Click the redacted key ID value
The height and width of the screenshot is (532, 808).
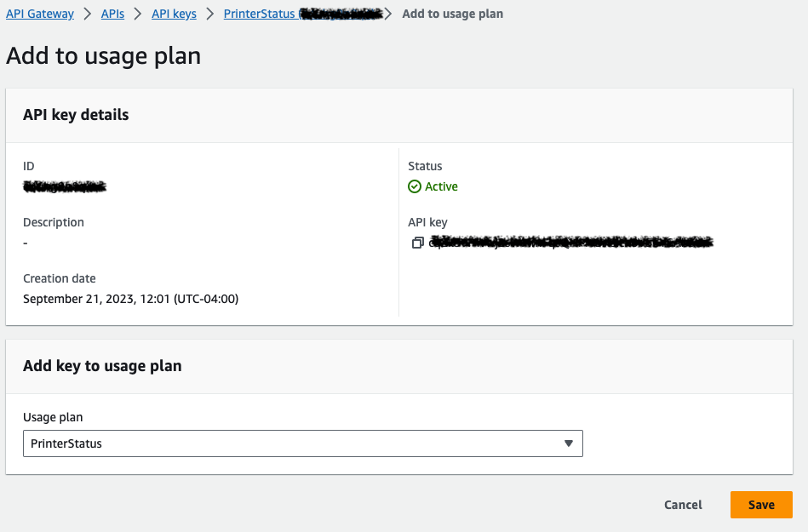[65, 187]
